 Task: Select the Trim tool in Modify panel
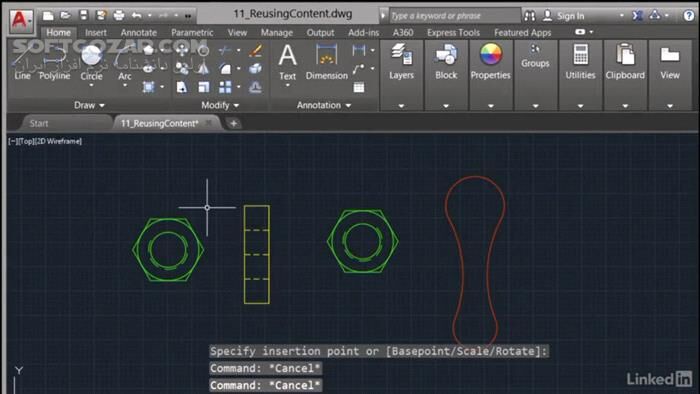tap(225, 50)
